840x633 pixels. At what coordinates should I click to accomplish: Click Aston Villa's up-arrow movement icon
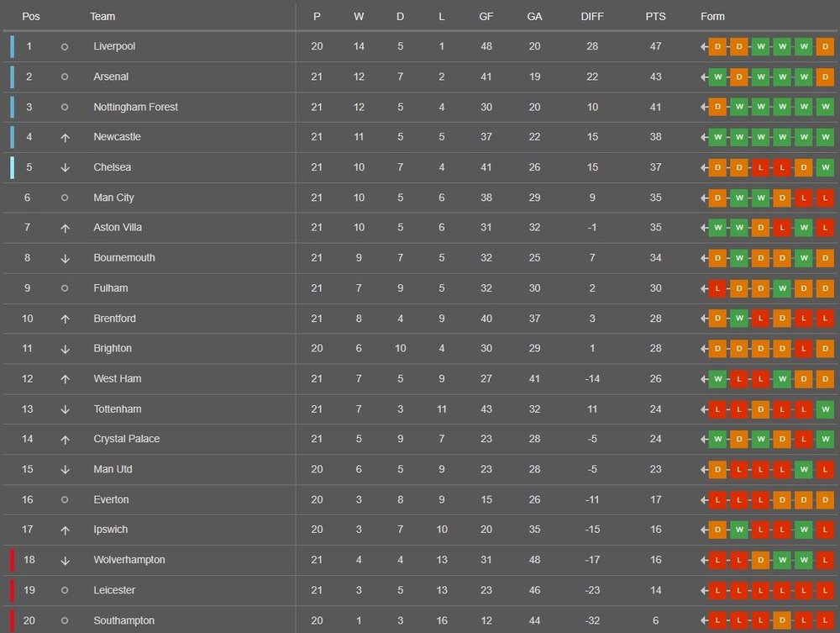pos(65,229)
